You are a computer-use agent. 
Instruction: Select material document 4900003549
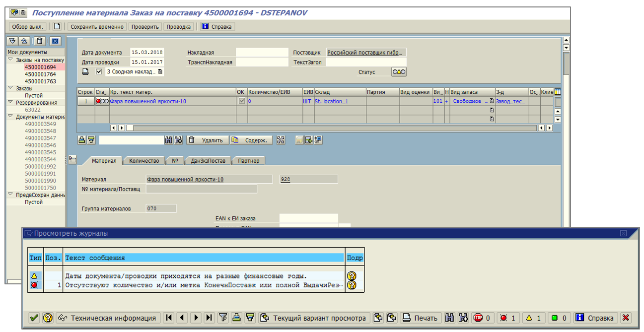(41, 124)
